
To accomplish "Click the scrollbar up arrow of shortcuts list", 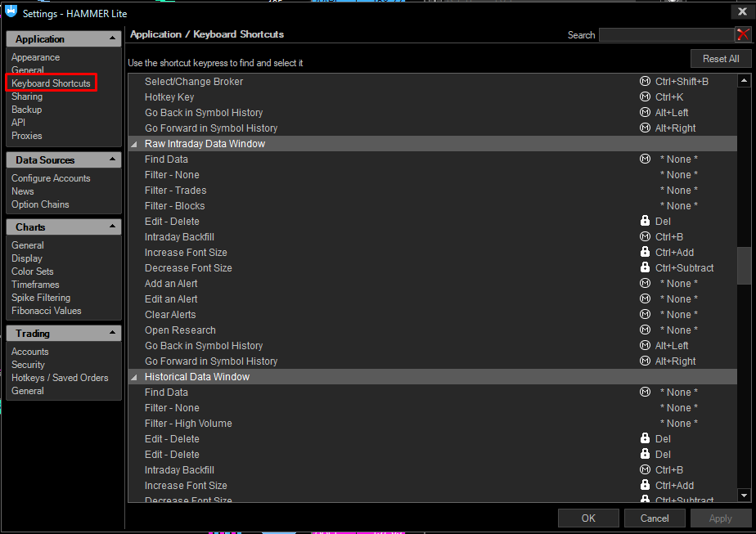I will click(x=744, y=80).
